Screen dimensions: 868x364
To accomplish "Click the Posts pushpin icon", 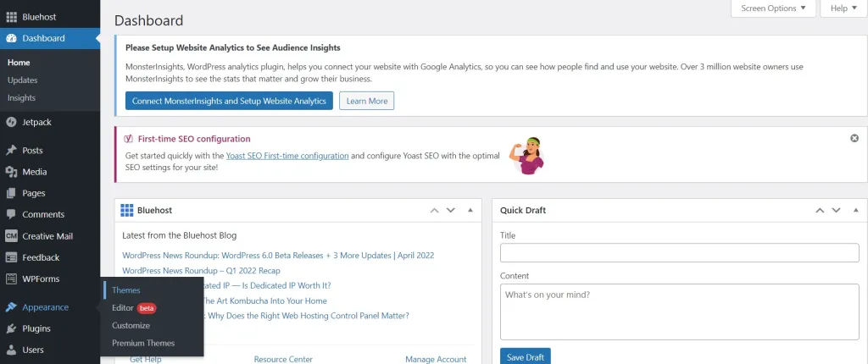I will (x=11, y=151).
